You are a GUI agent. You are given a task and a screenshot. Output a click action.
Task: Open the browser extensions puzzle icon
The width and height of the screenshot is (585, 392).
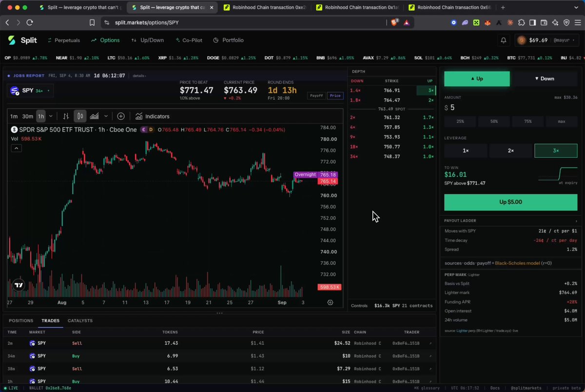click(521, 22)
